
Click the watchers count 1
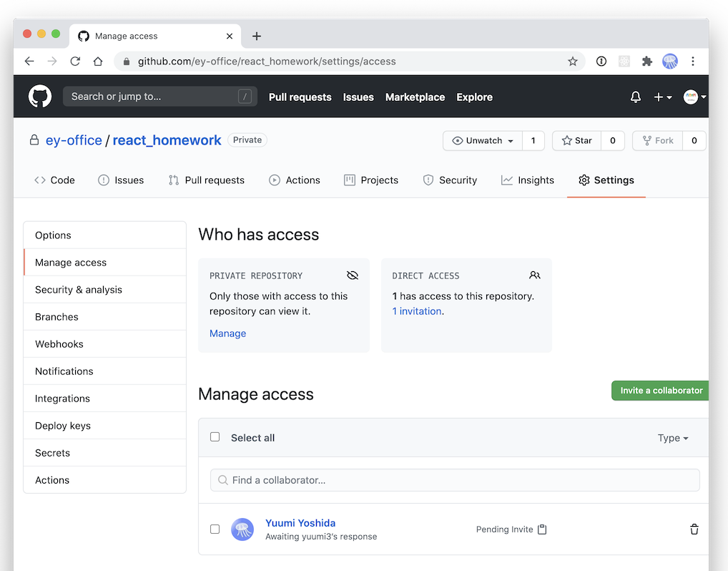coord(533,141)
